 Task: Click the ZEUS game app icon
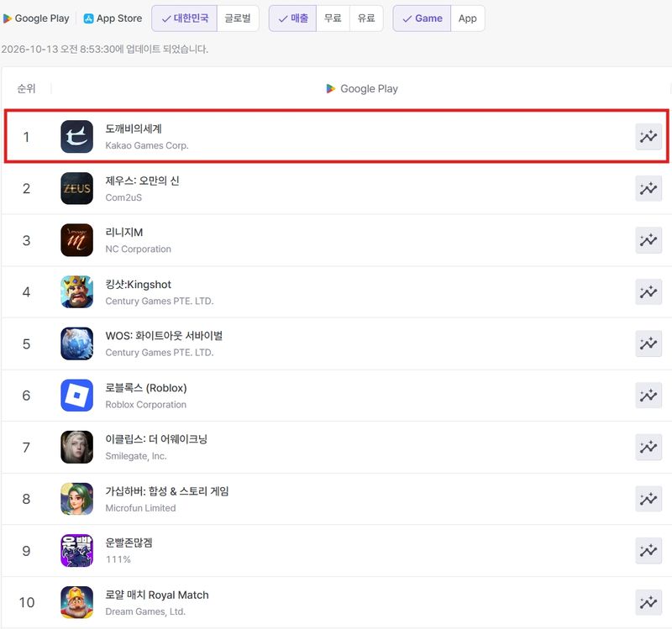click(76, 188)
